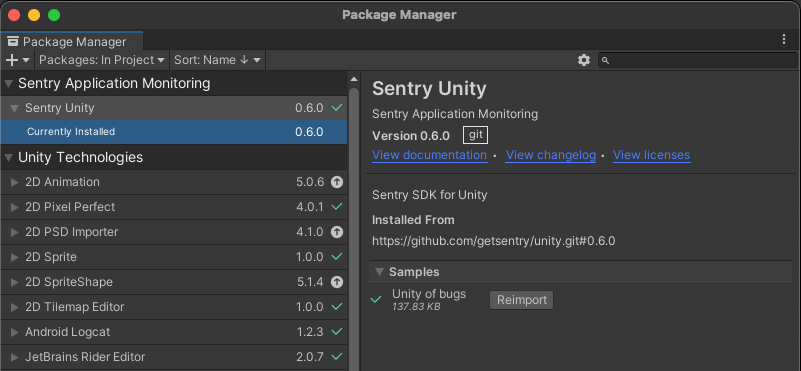Screen dimensions: 801x371
Task: Open the Sort: Name dropdown
Action: pyautogui.click(x=217, y=60)
